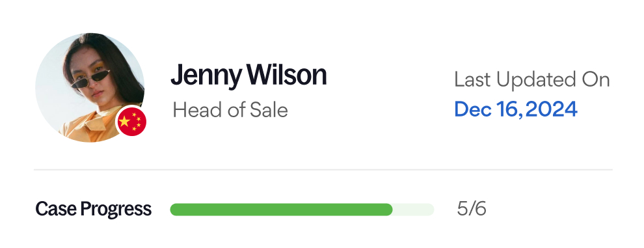
Task: Click the horizontal divider line
Action: point(323,169)
